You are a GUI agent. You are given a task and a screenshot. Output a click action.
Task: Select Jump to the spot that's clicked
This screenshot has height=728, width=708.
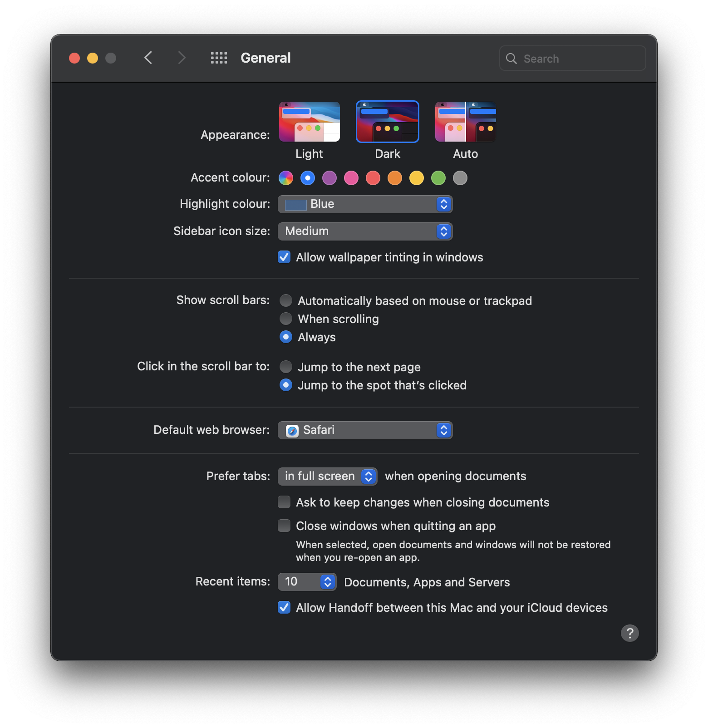coord(286,385)
